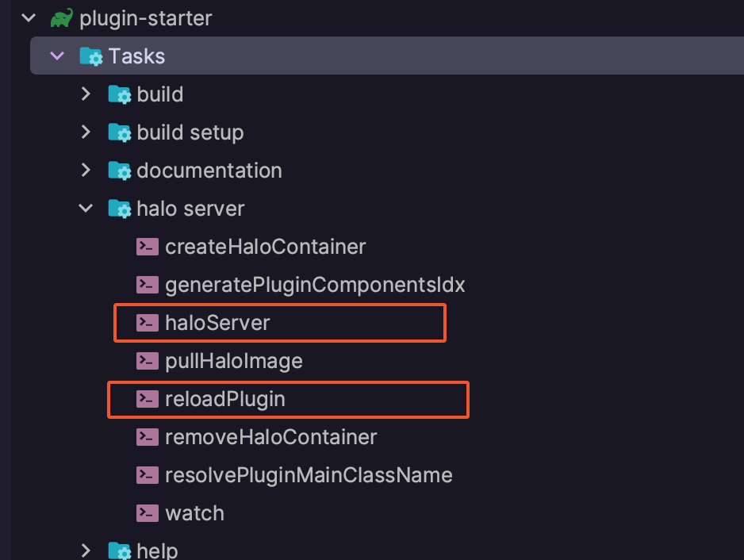Run the haloServer Gradle task icon
This screenshot has height=560, width=744.
tap(148, 323)
